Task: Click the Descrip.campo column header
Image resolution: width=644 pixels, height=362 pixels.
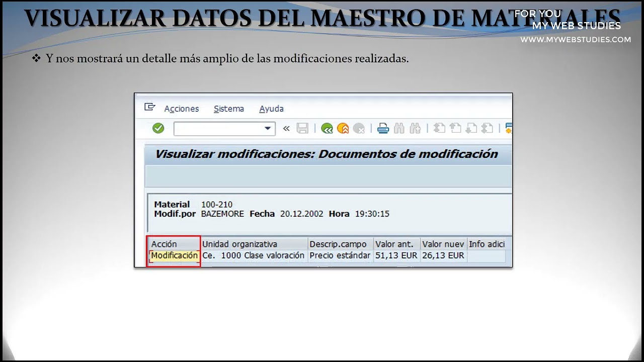Action: point(341,244)
